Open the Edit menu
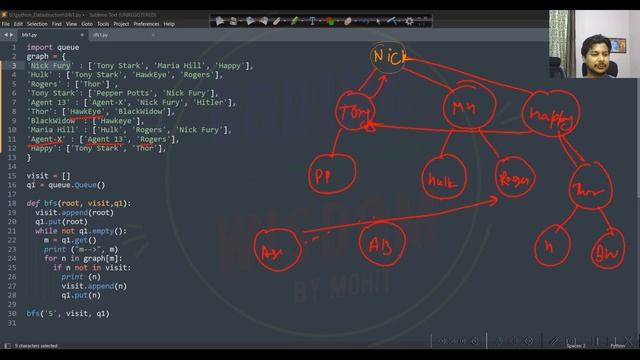This screenshot has width=640, height=360. tap(18, 24)
